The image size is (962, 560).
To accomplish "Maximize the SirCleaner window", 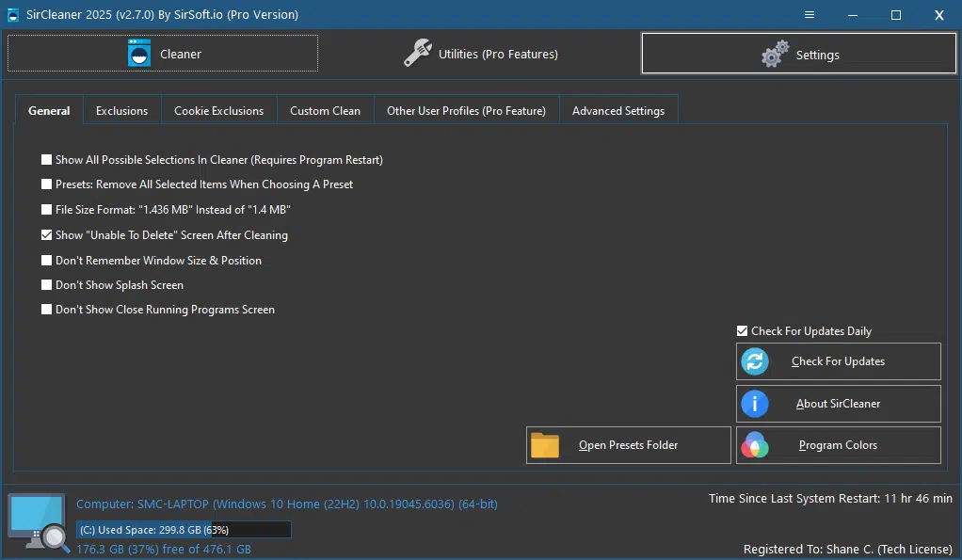I will (x=896, y=15).
